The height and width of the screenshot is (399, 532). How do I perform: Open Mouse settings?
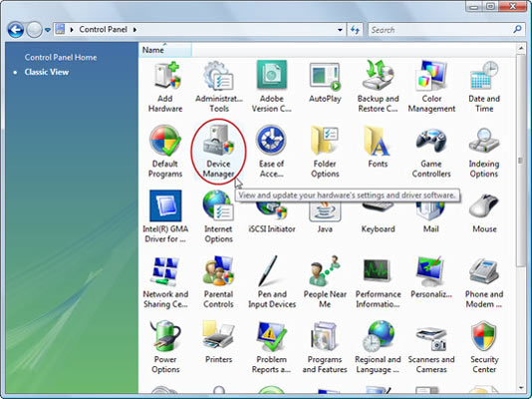(484, 213)
